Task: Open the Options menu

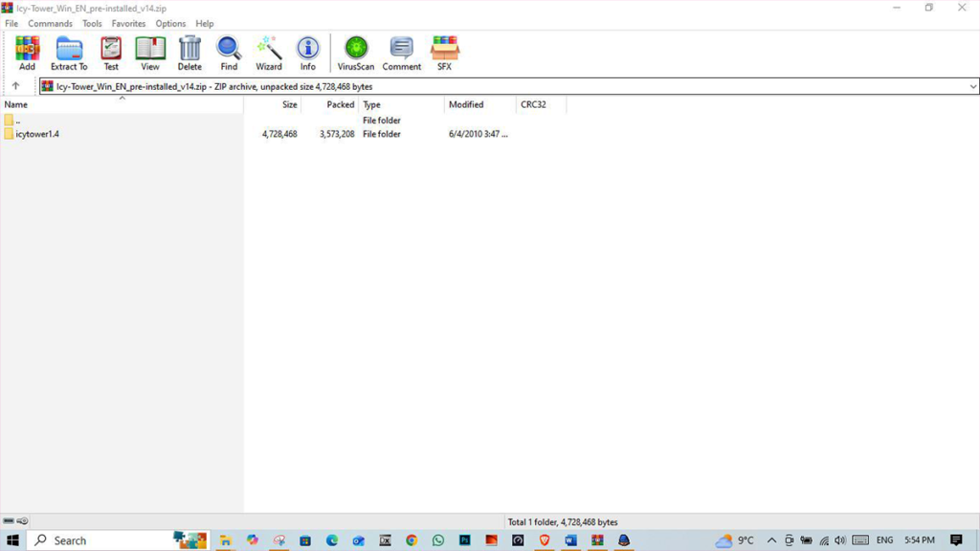Action: tap(170, 24)
